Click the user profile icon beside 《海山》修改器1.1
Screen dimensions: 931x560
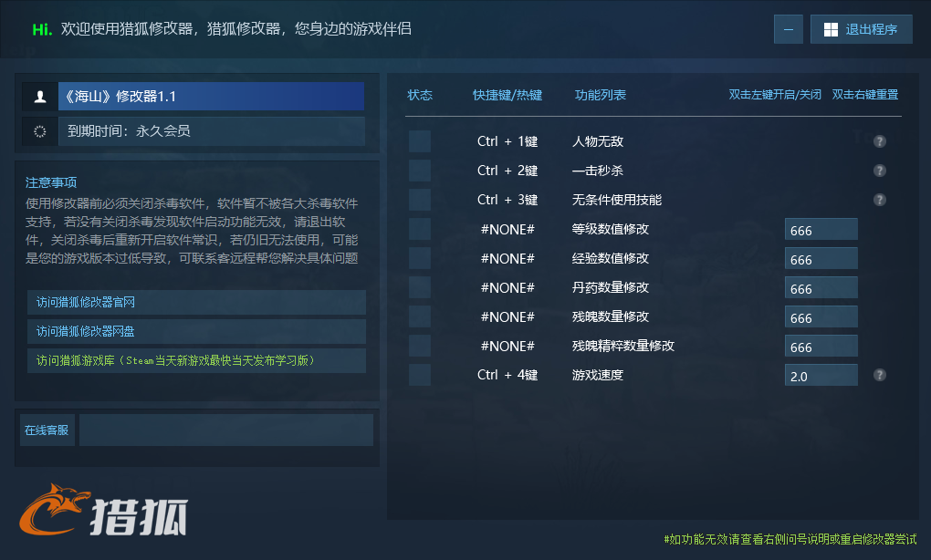(x=40, y=97)
